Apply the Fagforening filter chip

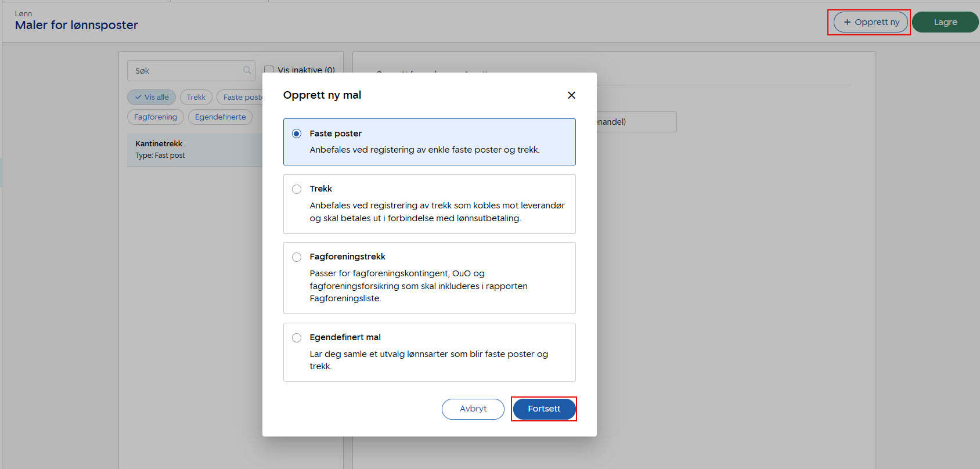tap(156, 117)
